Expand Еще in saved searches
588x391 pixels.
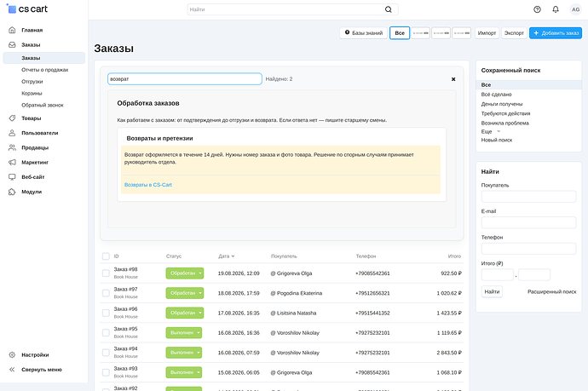[491, 131]
